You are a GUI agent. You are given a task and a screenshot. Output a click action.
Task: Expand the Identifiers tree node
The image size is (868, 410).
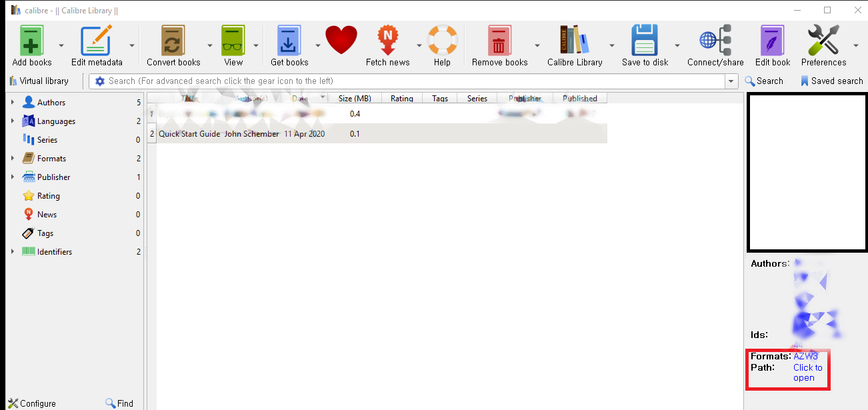tap(12, 252)
